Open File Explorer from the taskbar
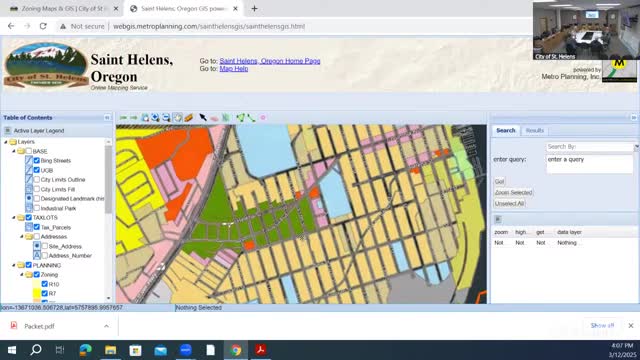640x360 pixels. (111, 350)
